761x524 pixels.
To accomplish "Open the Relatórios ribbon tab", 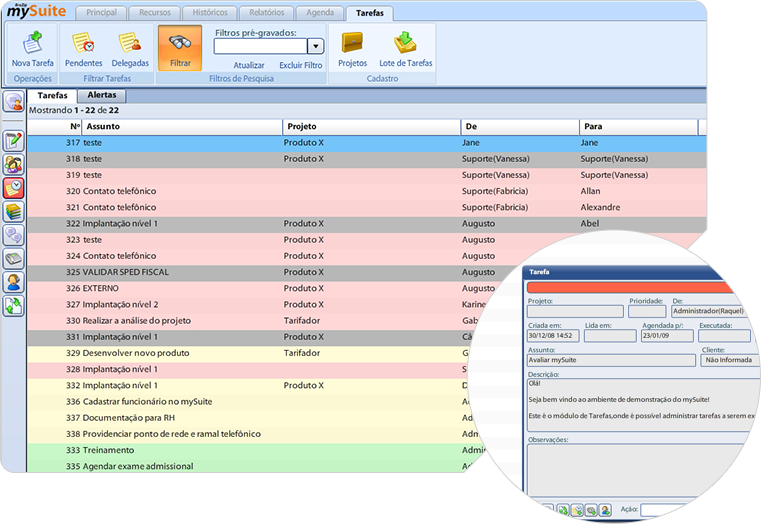I will (267, 13).
